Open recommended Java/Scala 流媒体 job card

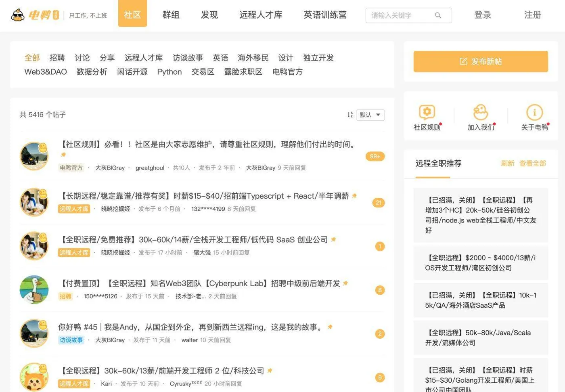tap(481, 338)
